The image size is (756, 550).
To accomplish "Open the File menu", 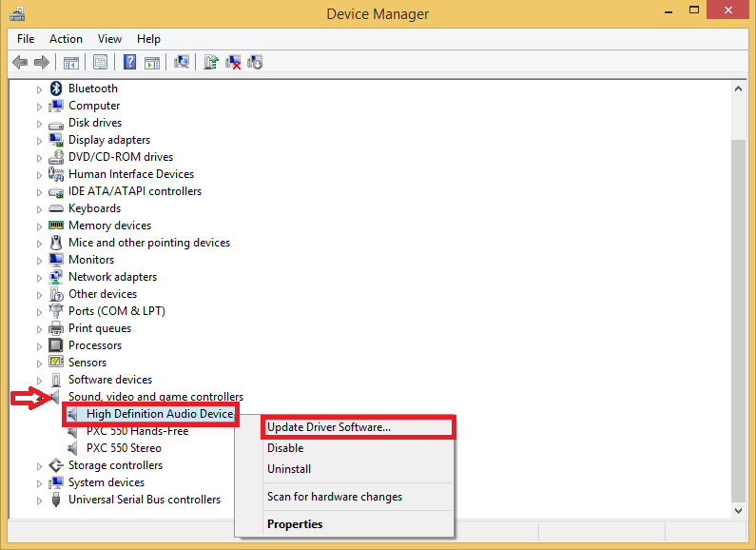I will click(x=26, y=39).
